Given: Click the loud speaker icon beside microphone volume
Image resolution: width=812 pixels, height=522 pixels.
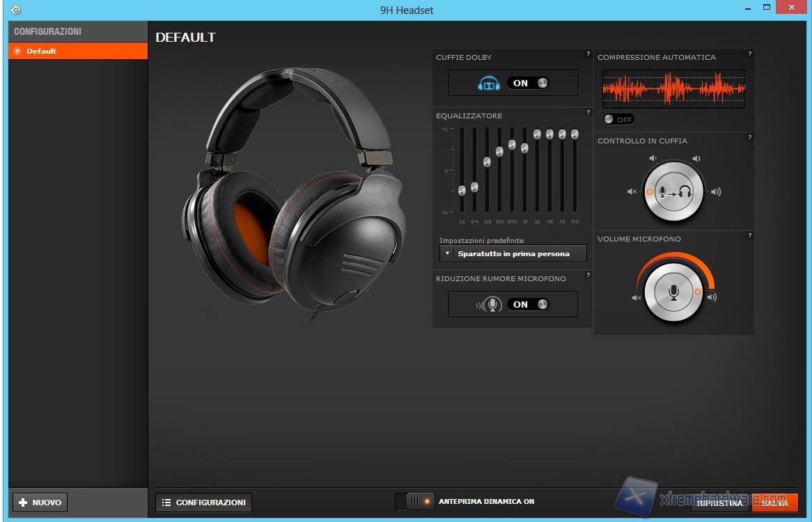Looking at the screenshot, I should tap(712, 298).
